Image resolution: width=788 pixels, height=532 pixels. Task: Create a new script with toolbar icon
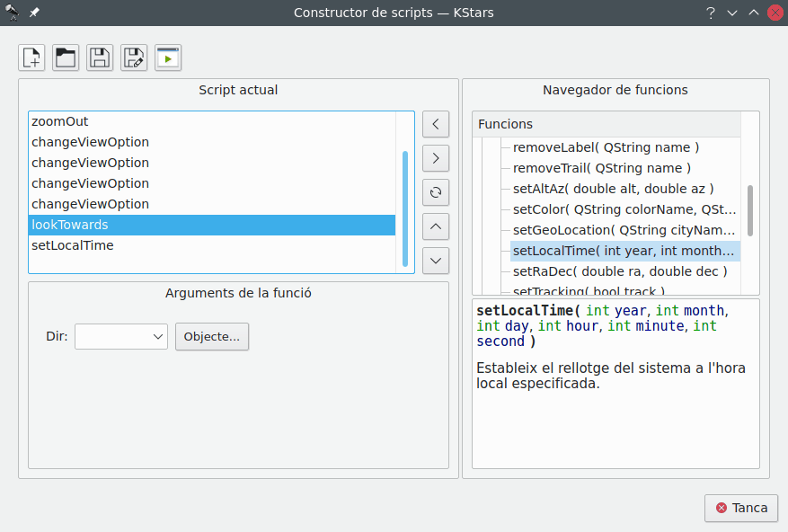click(x=31, y=58)
